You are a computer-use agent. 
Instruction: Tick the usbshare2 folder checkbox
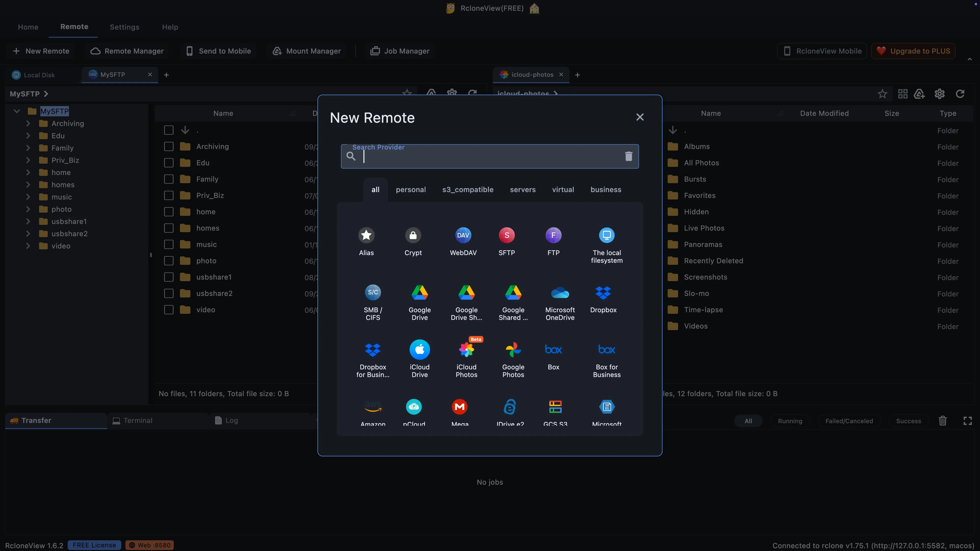[168, 294]
